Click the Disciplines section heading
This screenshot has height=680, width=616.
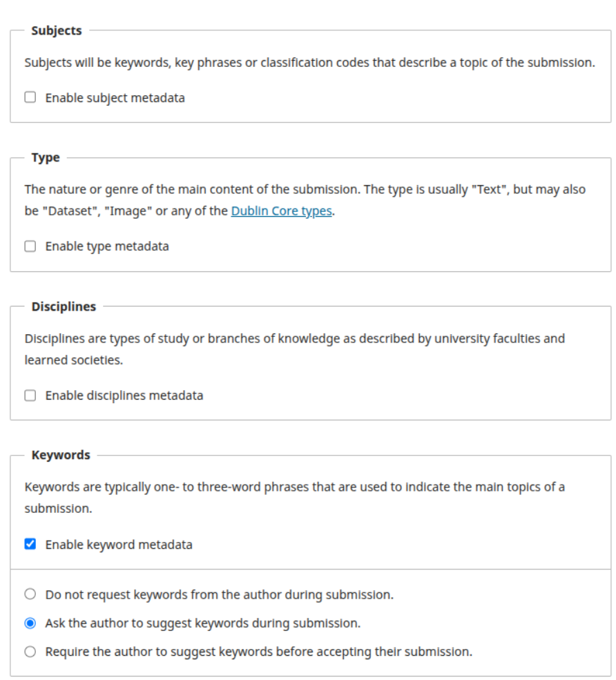(x=64, y=307)
